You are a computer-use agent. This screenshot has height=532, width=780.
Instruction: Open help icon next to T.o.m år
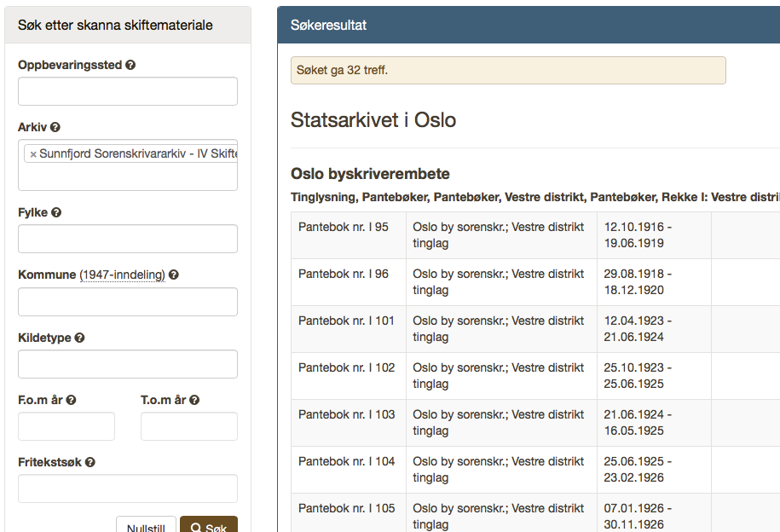(194, 400)
